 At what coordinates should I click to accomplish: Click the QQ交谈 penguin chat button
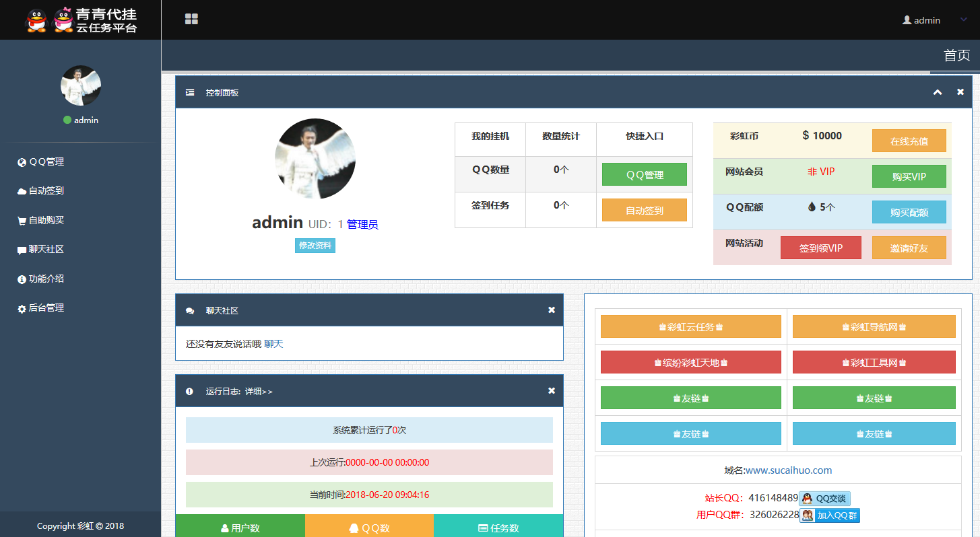[x=824, y=499]
